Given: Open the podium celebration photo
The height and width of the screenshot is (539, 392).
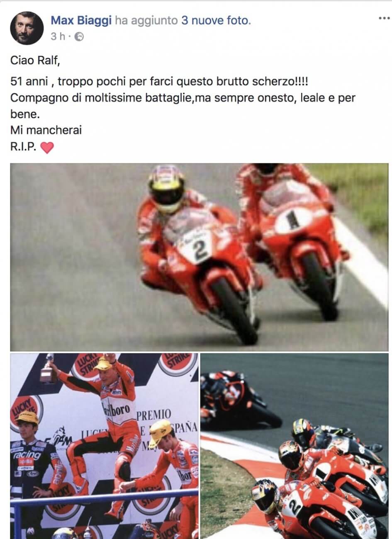Looking at the screenshot, I should click(x=104, y=446).
